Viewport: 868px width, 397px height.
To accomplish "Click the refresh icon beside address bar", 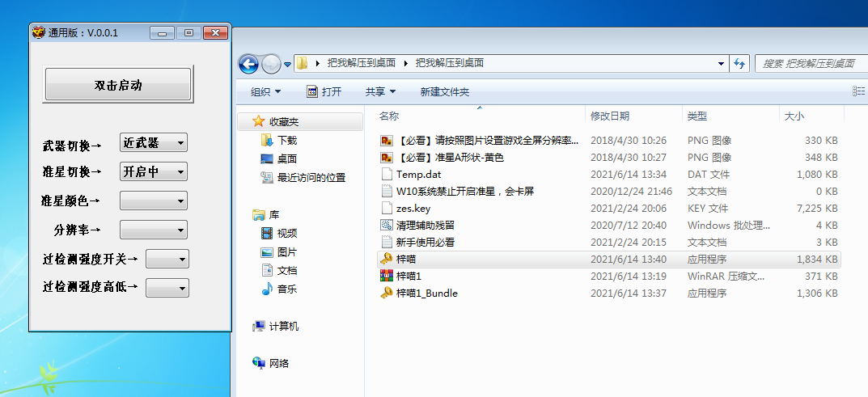I will (x=739, y=63).
